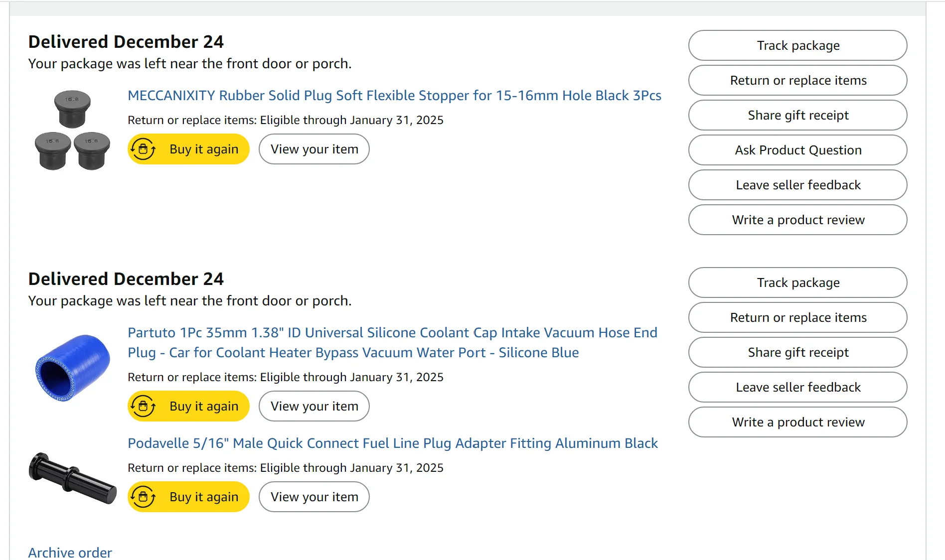The height and width of the screenshot is (560, 945).
Task: Open Podavelle 5/16" Fuel Line Plug link
Action: coord(393,443)
